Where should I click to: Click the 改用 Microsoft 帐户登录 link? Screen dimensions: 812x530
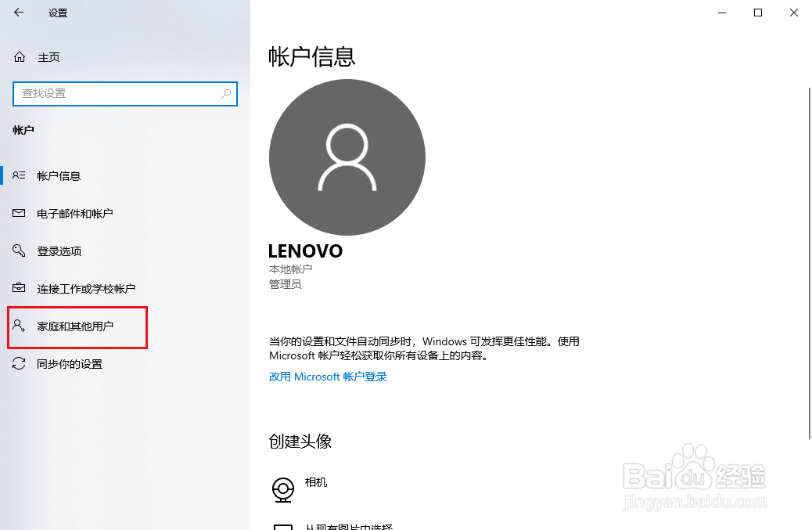pos(328,377)
